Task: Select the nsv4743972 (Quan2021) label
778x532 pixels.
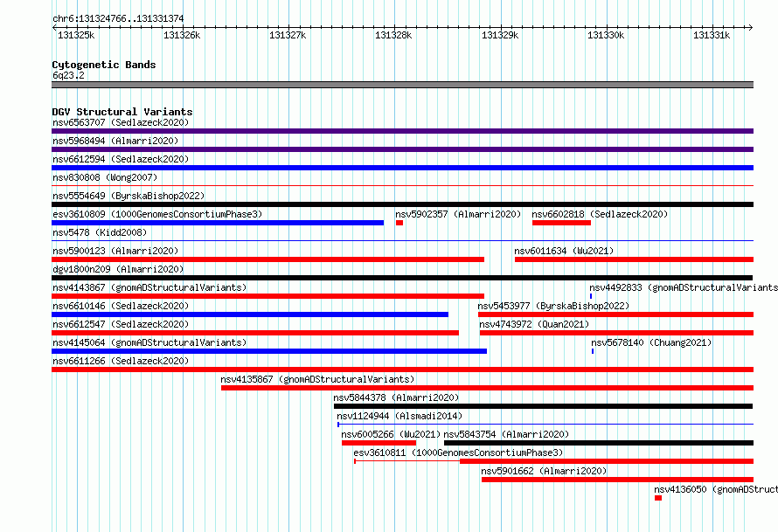Action: tap(534, 324)
